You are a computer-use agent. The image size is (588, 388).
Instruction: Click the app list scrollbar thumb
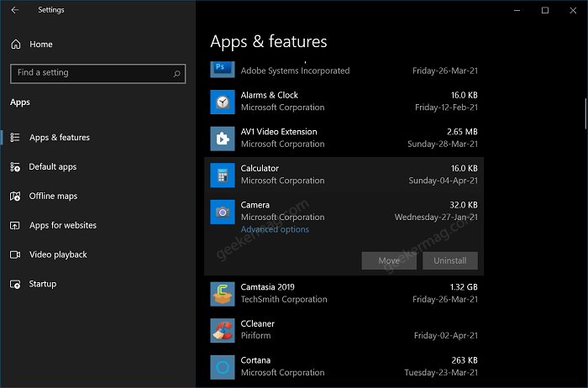[x=585, y=113]
